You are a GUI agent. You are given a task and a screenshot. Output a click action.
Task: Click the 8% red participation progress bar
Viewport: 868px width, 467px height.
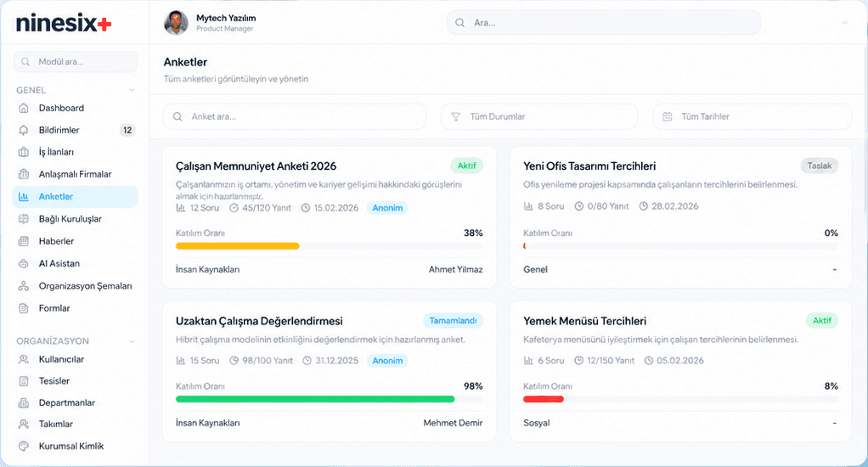(x=544, y=399)
